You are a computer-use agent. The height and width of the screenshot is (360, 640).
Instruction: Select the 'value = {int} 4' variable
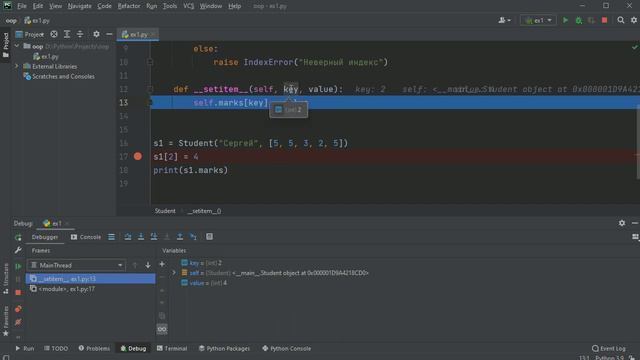click(x=204, y=283)
